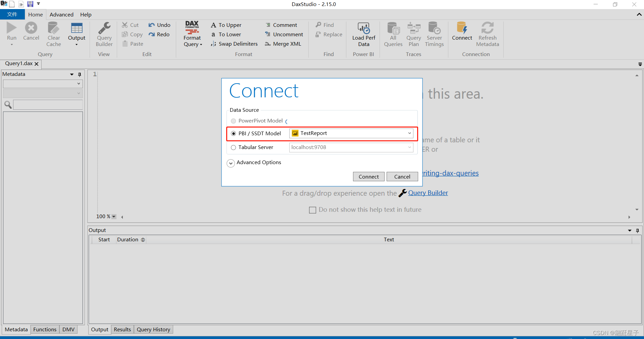Click the metadata search input field
This screenshot has width=644, height=339.
point(47,104)
